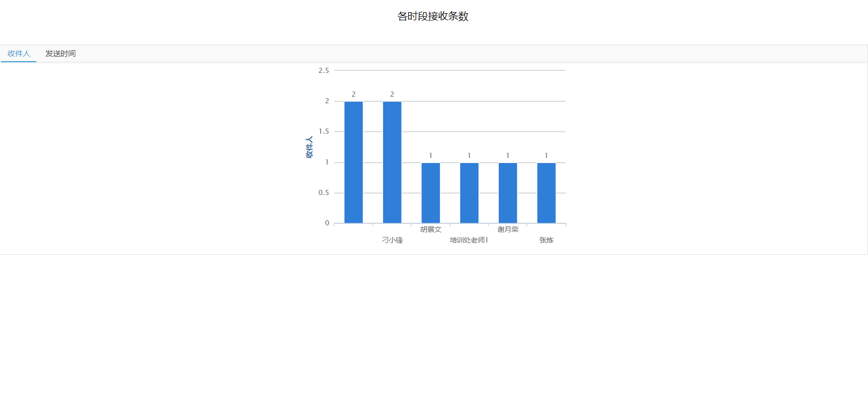Click the blue bar for 培训处老师1
This screenshot has height=401, width=868.
[469, 193]
